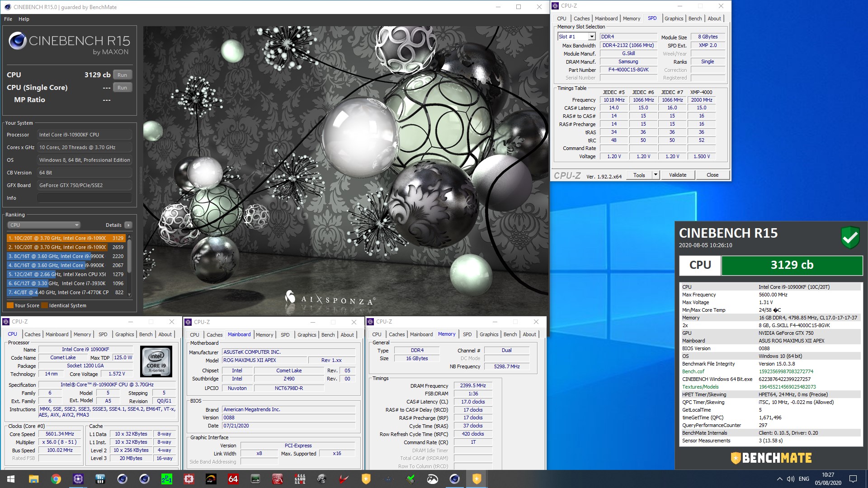Screen dimensions: 868x488
Task: Open File Explorer from the taskbar
Action: pyautogui.click(x=33, y=479)
